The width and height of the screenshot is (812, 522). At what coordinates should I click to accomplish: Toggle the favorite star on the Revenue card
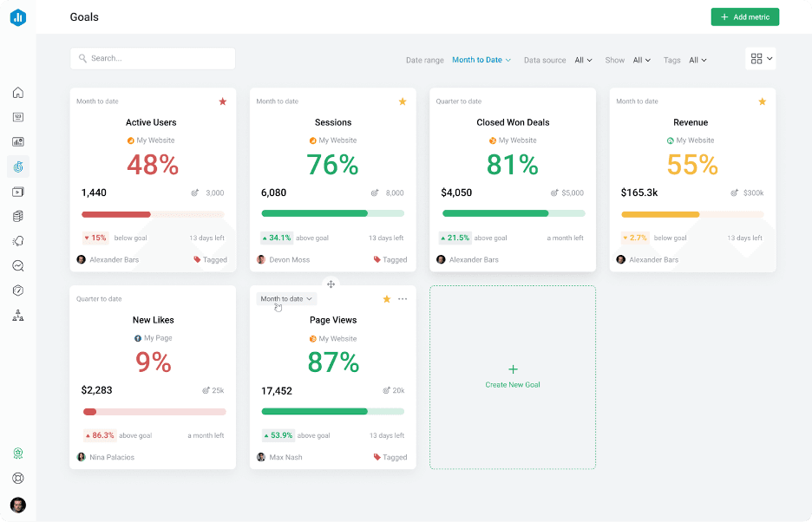(x=763, y=101)
